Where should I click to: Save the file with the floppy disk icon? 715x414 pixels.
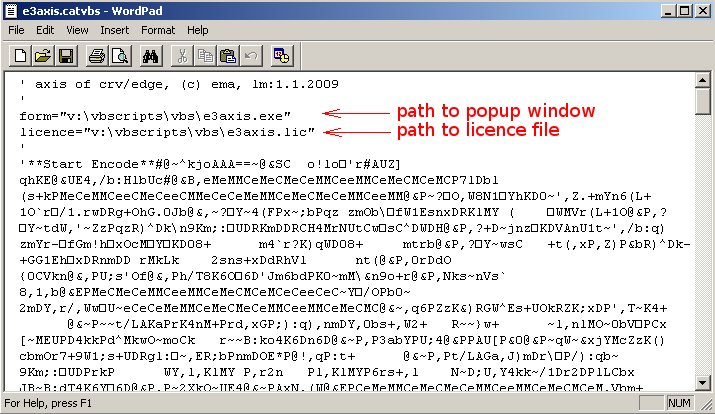(x=66, y=54)
